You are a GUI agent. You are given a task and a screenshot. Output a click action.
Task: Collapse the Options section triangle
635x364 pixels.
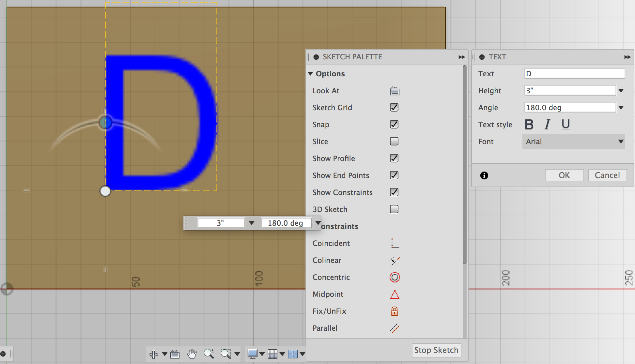(x=310, y=74)
